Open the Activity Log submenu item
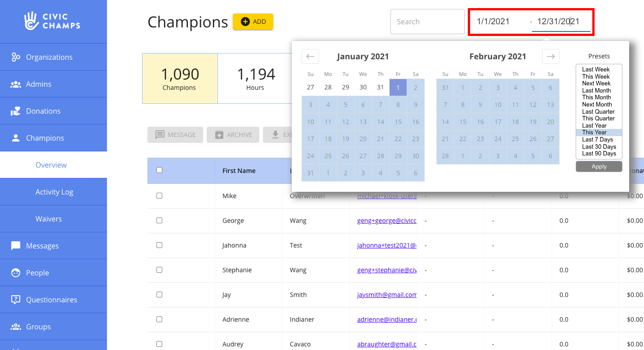644x350 pixels. (54, 192)
